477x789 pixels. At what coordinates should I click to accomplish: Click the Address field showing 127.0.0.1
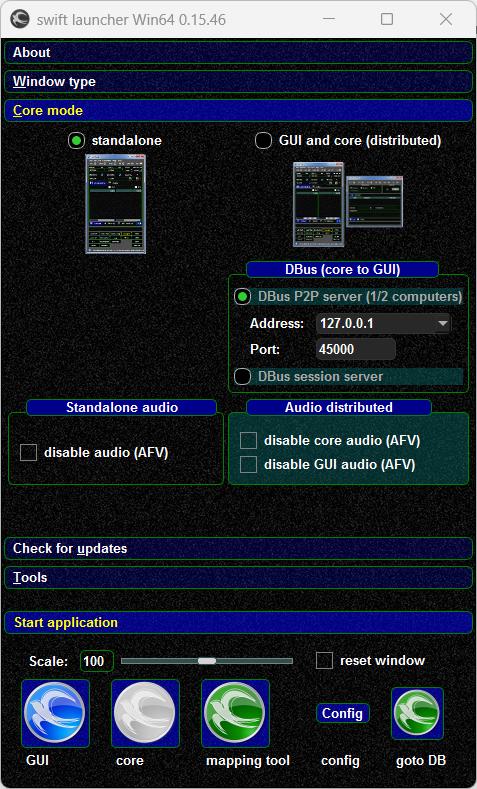383,323
